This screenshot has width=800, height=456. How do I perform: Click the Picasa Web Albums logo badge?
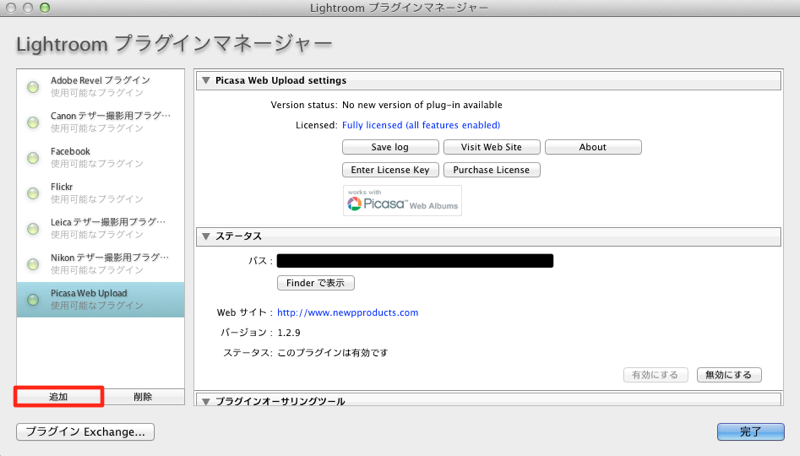click(402, 200)
